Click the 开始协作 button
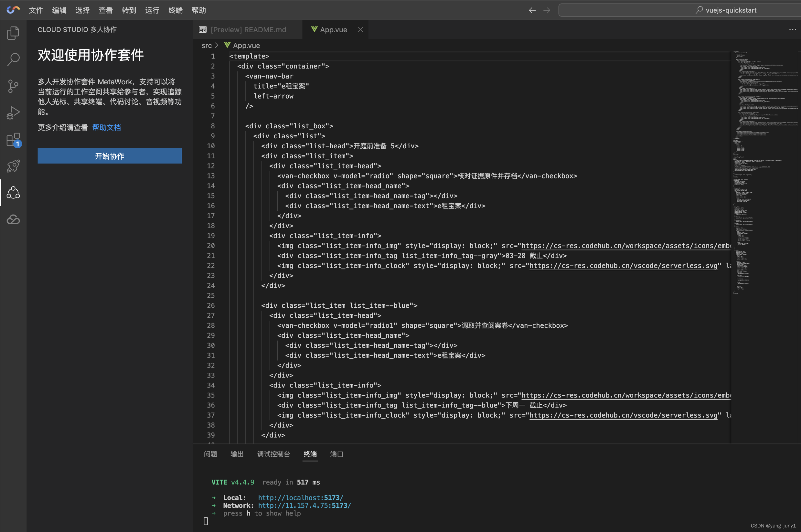 (110, 156)
